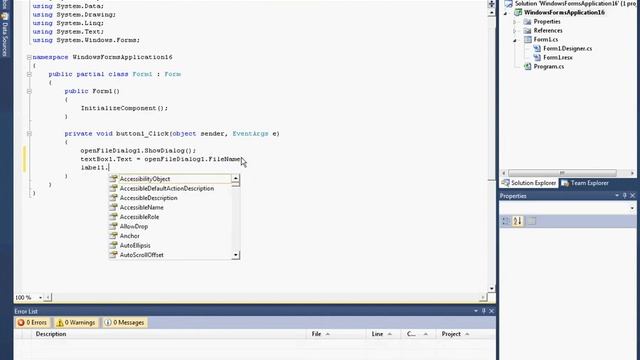
Task: Sort Error List by the C... column
Action: coord(418,334)
